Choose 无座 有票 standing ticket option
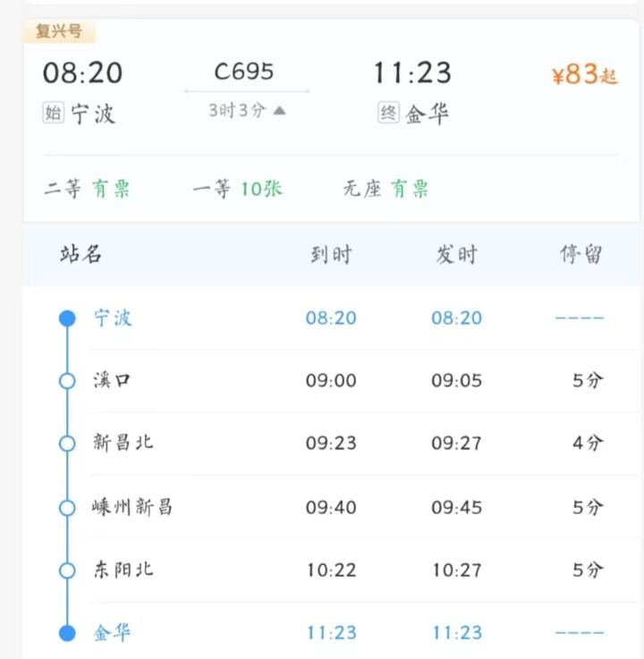The width and height of the screenshot is (644, 659). [386, 189]
